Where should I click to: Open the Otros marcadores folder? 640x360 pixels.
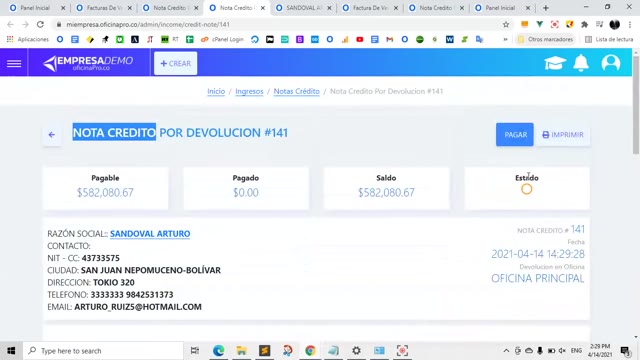[x=545, y=39]
